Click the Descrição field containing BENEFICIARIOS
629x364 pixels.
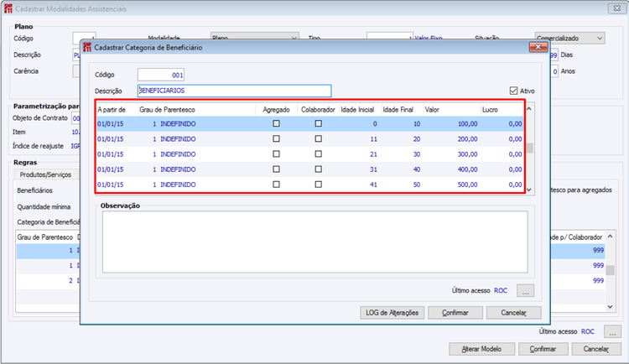234,91
